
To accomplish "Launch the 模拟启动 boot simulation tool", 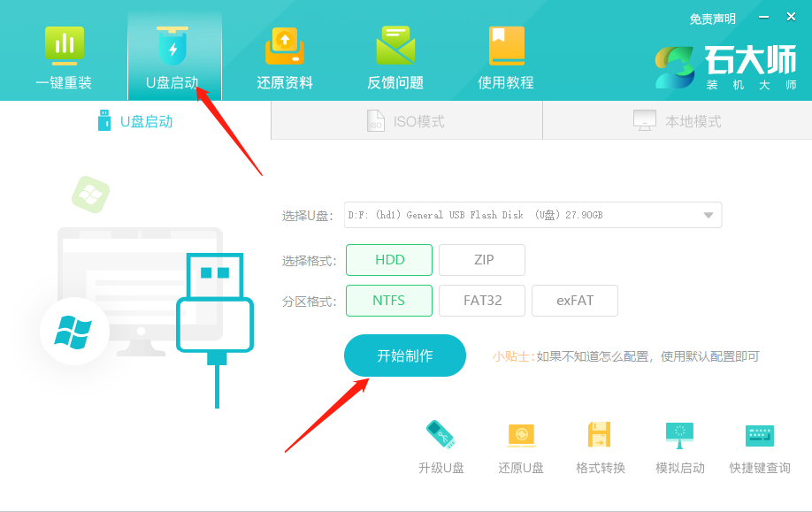I will [679, 445].
